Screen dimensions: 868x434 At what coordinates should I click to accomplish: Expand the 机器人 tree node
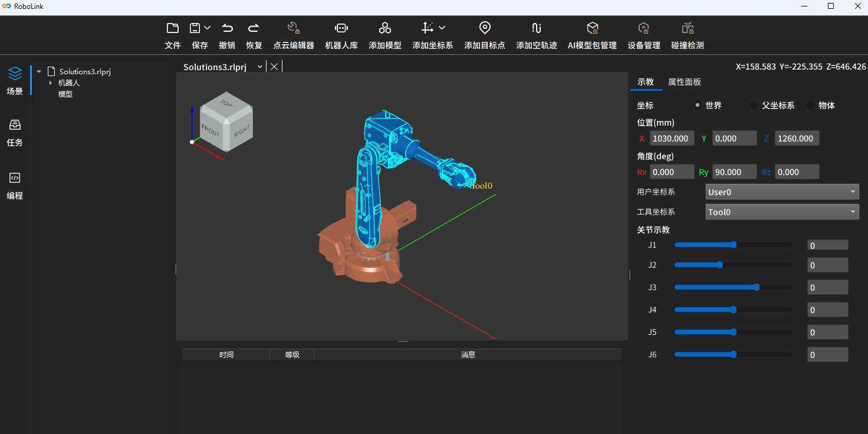point(50,83)
